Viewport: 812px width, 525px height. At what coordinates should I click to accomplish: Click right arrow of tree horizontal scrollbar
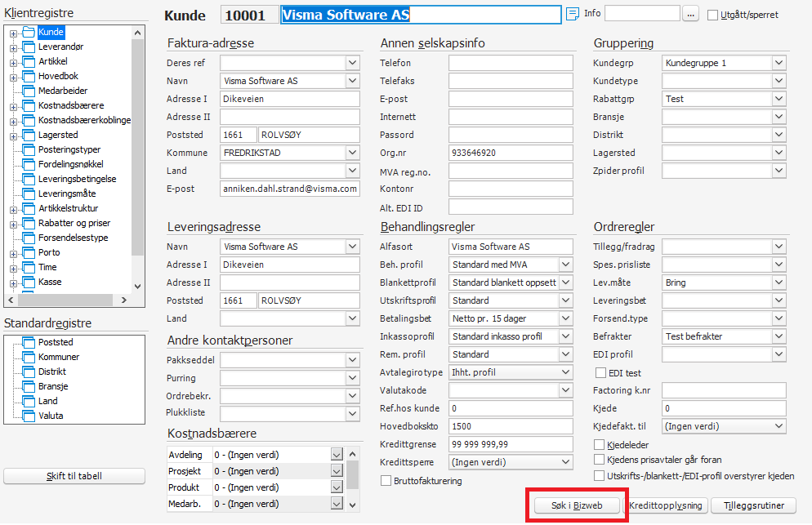pos(124,300)
